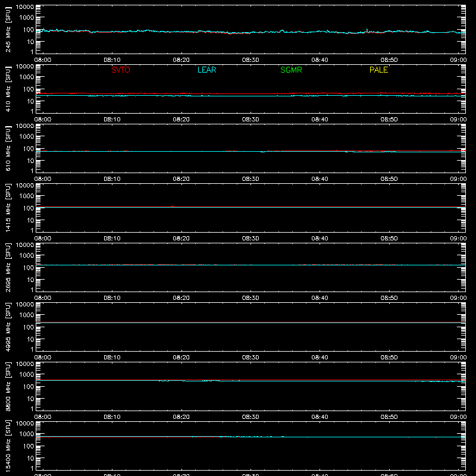Click 08:00 tick under the 610 MHz plot
Screen dimensions: 476x476
[43, 179]
